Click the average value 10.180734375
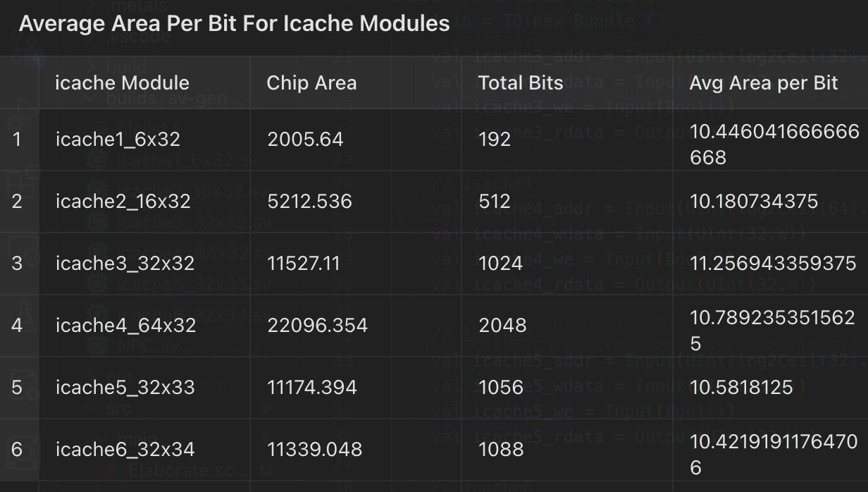The height and width of the screenshot is (492, 868). [754, 202]
